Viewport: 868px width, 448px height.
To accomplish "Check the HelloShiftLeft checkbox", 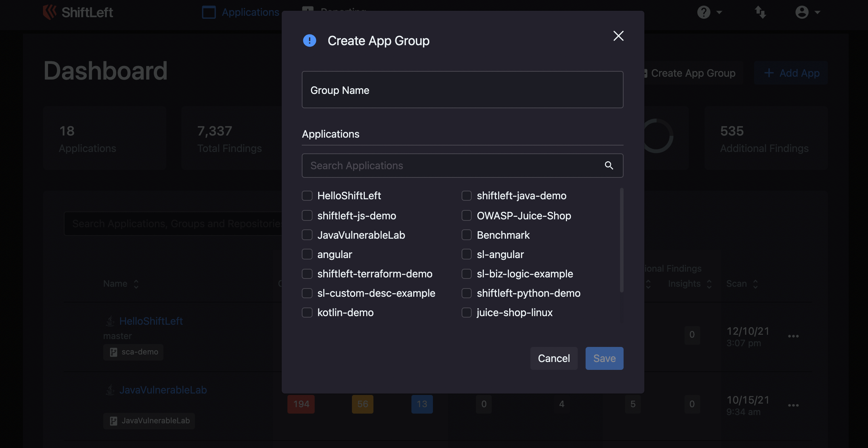I will [x=307, y=196].
